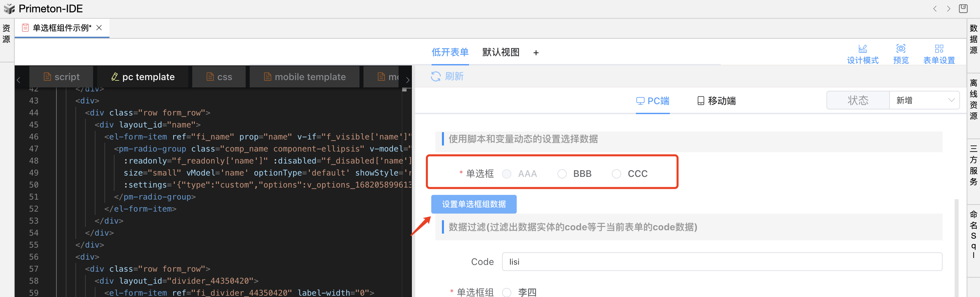Click the Primeton-IDE logo icon

tap(9, 8)
